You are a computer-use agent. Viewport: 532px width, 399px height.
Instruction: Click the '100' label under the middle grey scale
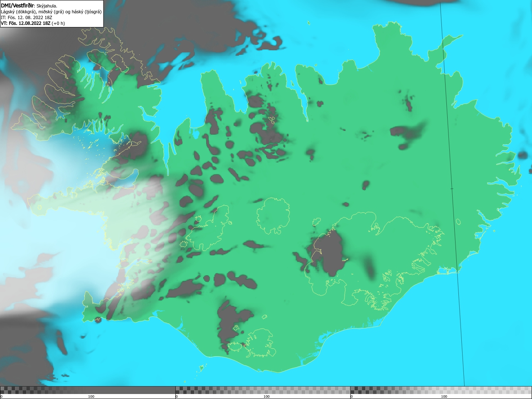point(266,397)
